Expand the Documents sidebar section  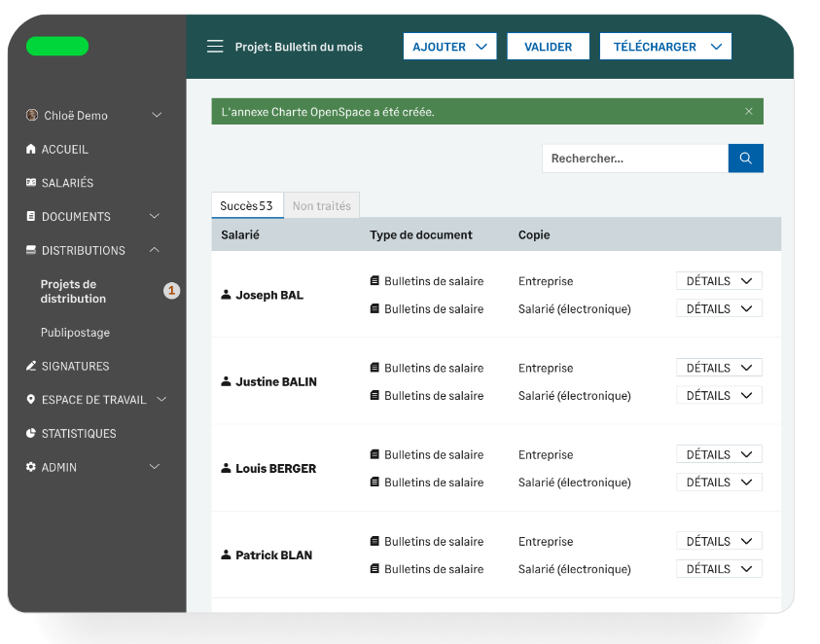pos(155,217)
